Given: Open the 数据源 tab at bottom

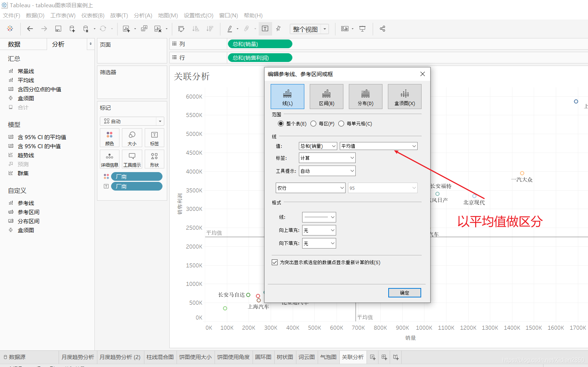Looking at the screenshot, I should (x=14, y=357).
